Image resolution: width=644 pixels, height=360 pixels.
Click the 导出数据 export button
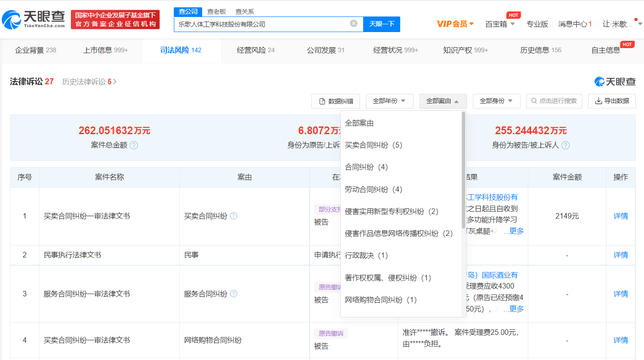(612, 101)
